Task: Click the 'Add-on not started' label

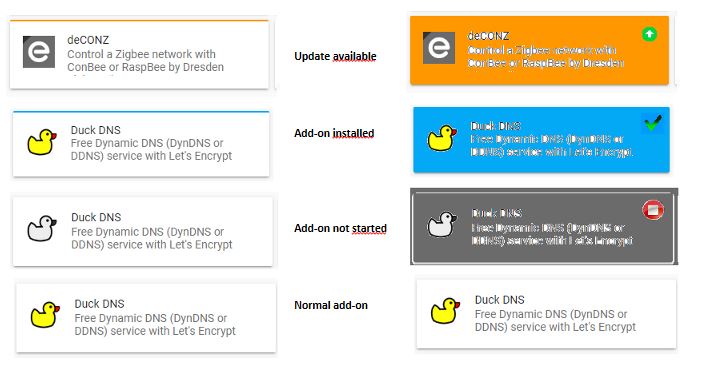Action: 341,228
